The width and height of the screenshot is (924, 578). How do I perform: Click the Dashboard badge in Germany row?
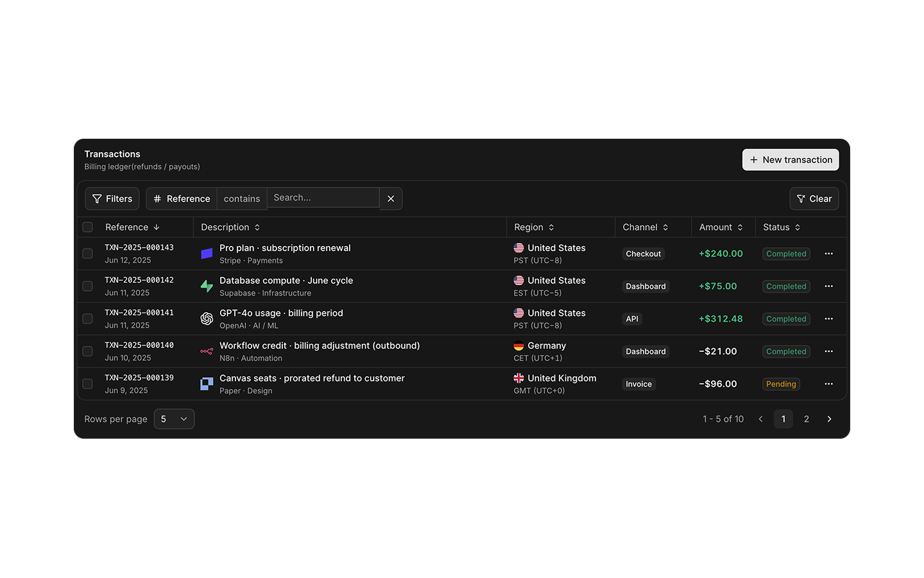pyautogui.click(x=646, y=351)
